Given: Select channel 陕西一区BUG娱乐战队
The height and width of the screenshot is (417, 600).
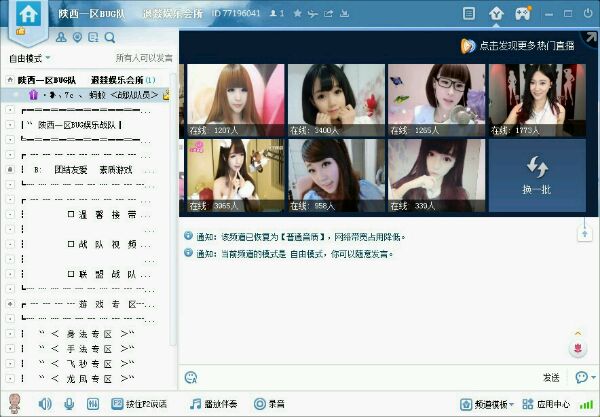Looking at the screenshot, I should pos(77,125).
